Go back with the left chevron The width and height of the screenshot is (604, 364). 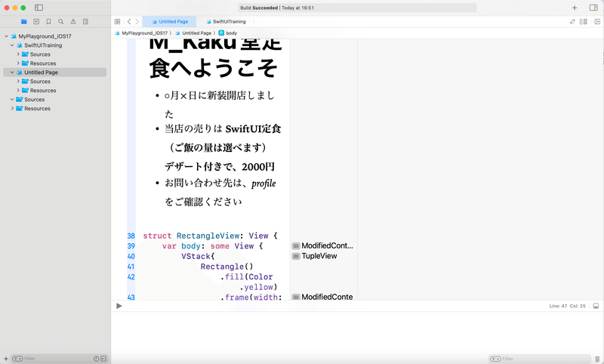tap(129, 22)
